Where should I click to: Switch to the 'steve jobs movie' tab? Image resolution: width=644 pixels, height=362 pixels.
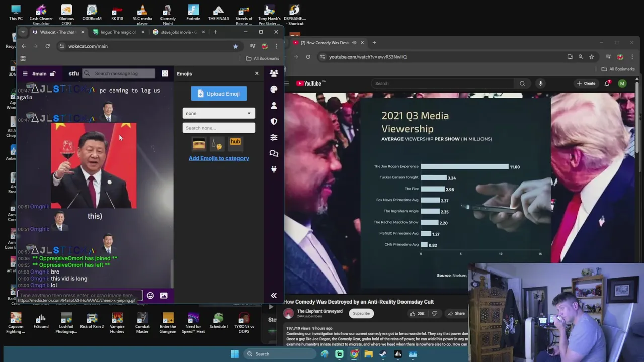(x=178, y=32)
